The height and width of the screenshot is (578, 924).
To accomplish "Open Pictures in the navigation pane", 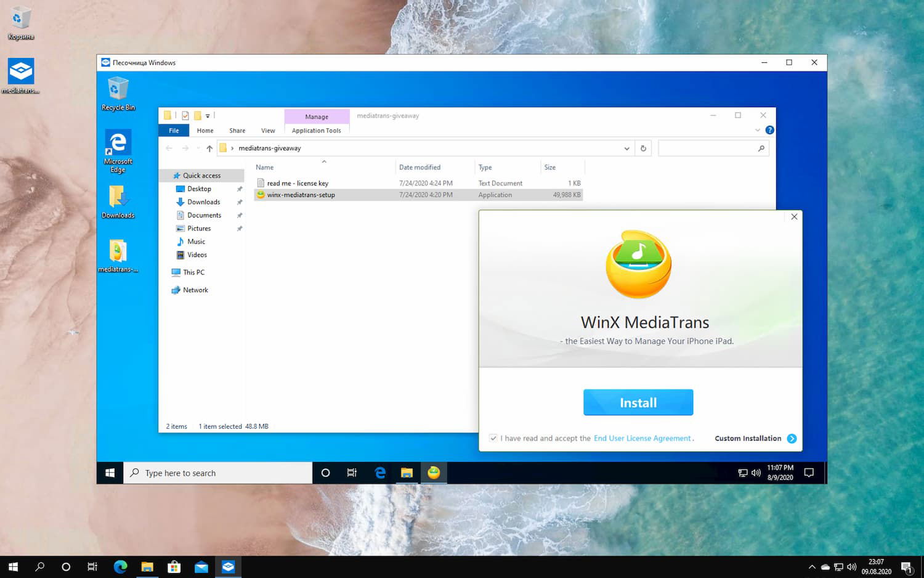I will 199,229.
